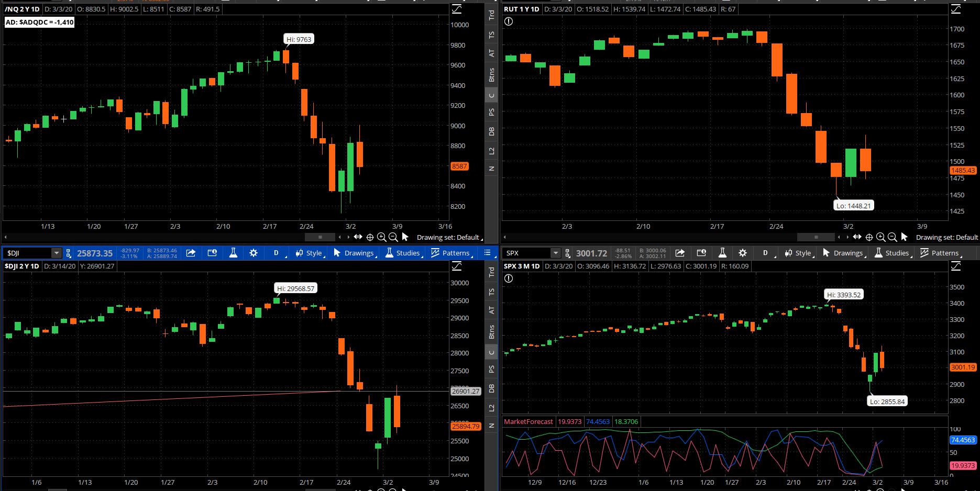Open the SPX symbol dropdown arrow

tap(556, 253)
